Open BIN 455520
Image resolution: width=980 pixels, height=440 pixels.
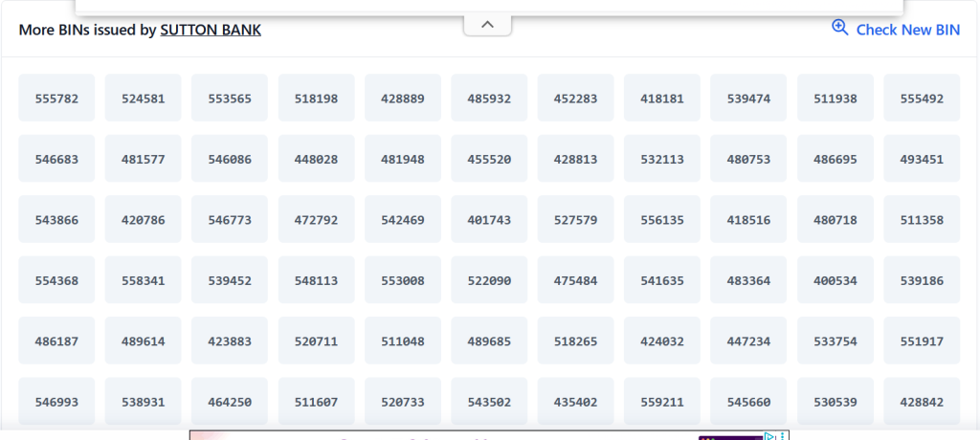click(489, 159)
